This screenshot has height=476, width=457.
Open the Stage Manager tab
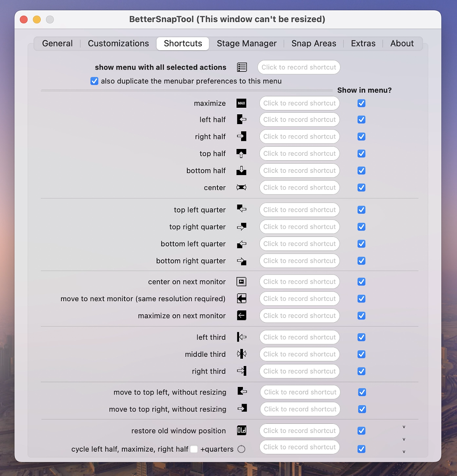[x=247, y=43]
